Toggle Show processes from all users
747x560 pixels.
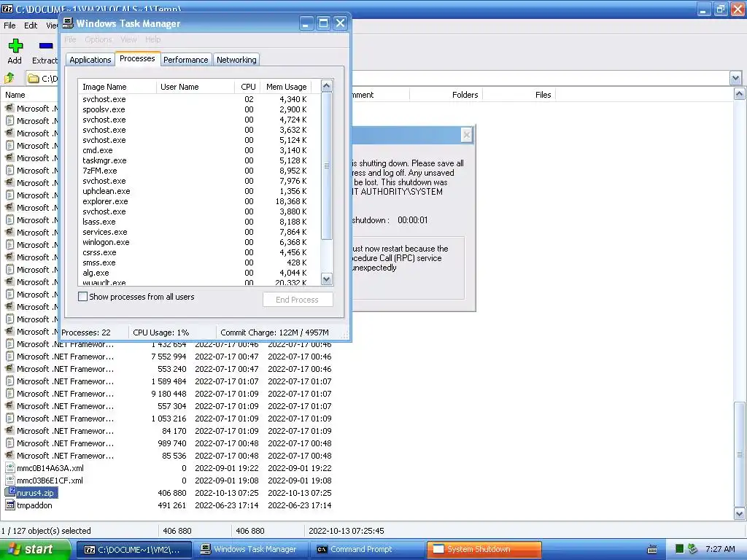tap(82, 297)
